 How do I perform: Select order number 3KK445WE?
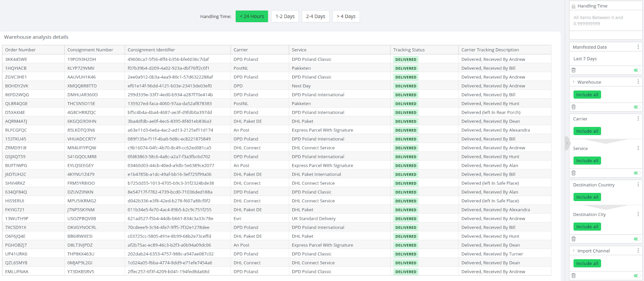[x=16, y=59]
